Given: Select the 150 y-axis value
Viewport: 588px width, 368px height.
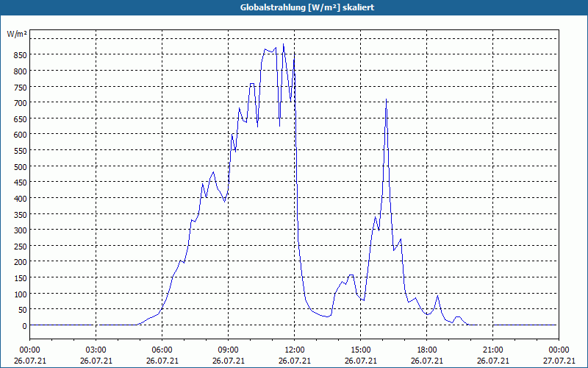Looking at the screenshot, I should point(20,277).
